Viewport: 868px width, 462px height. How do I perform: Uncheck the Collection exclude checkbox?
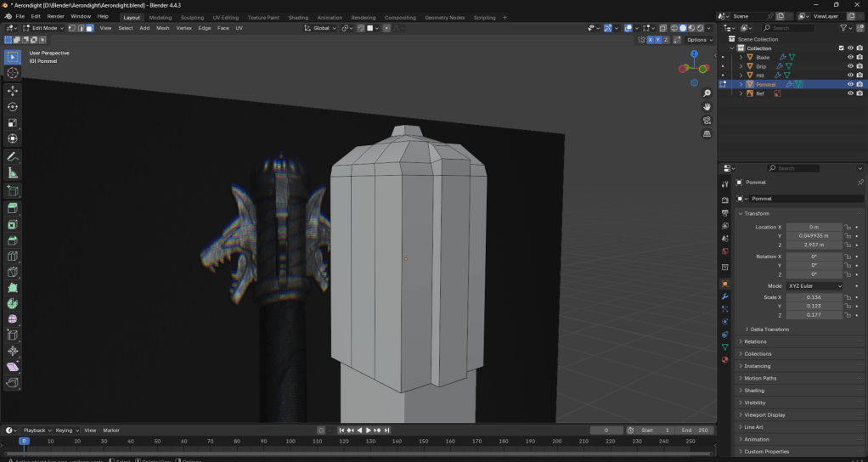point(842,48)
